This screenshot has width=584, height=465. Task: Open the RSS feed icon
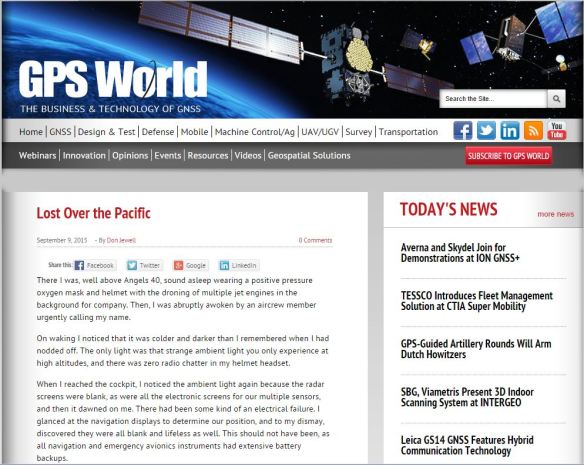coord(533,131)
